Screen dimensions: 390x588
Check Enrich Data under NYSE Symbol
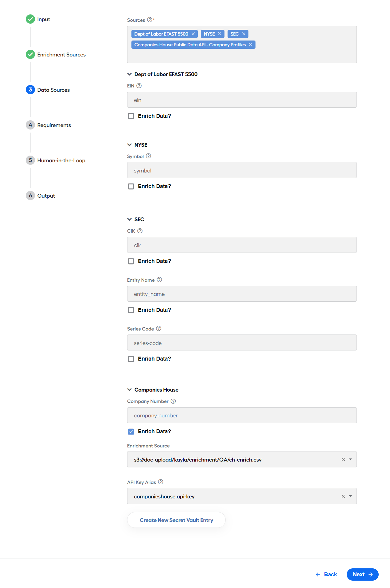point(131,187)
